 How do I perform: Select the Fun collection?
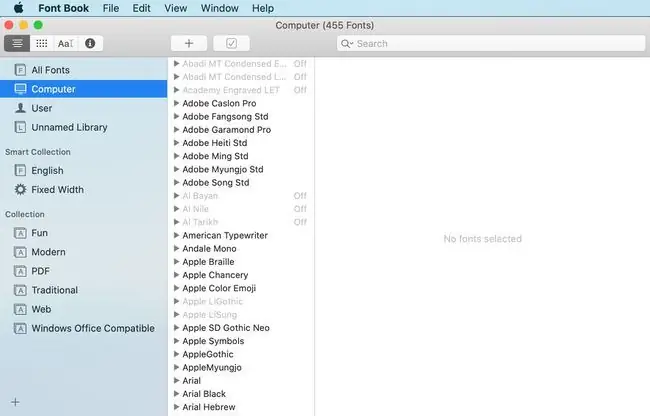coord(84,233)
